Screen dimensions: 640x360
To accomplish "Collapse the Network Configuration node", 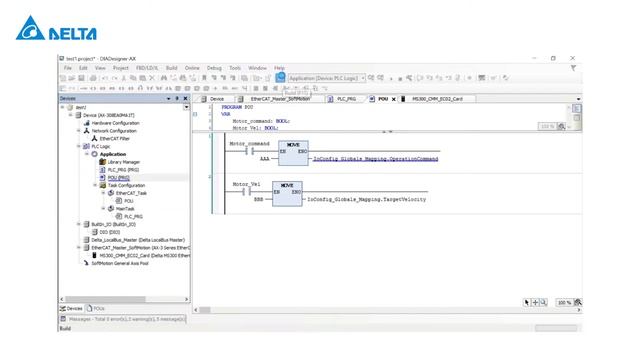I will (x=79, y=131).
